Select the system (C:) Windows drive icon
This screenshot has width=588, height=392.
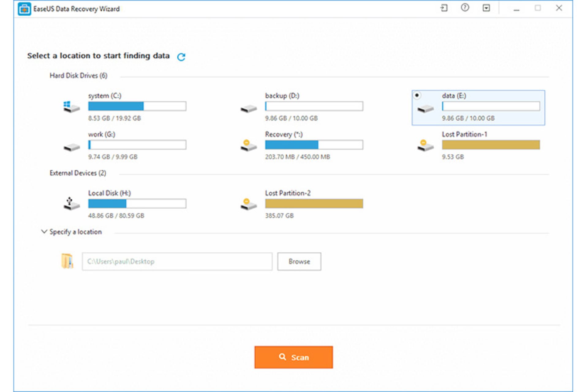point(71,107)
